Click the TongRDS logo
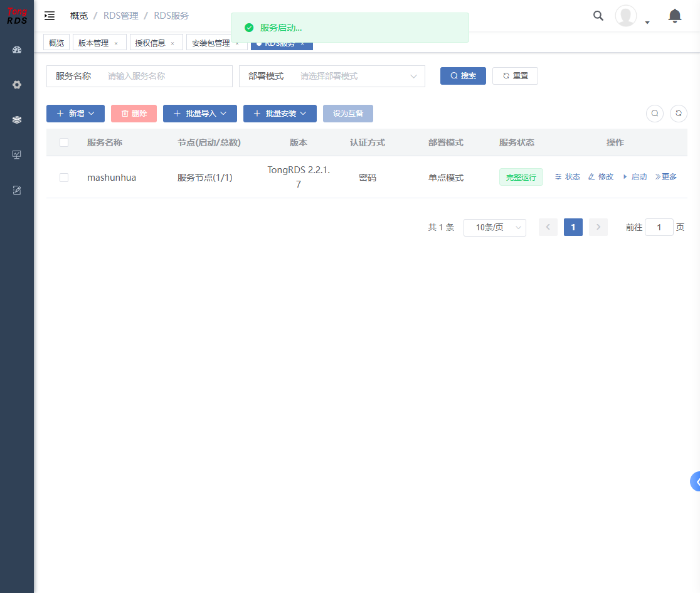Image resolution: width=700 pixels, height=593 pixels. (17, 16)
